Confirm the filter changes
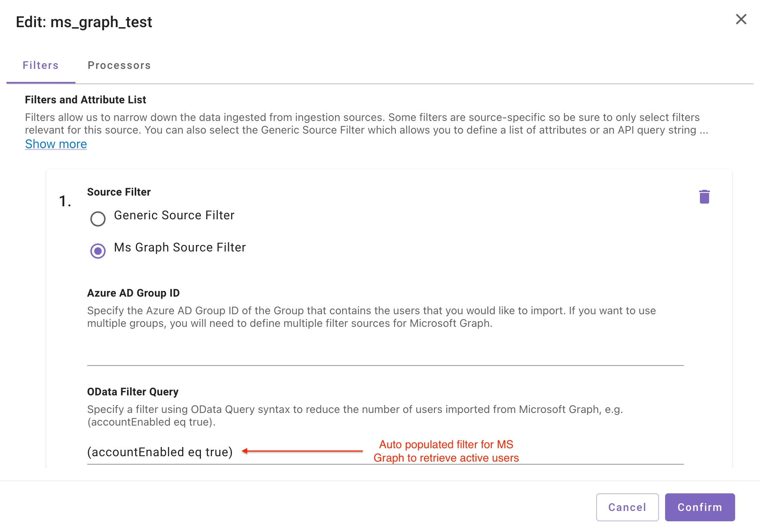Image resolution: width=760 pixels, height=532 pixels. point(700,507)
